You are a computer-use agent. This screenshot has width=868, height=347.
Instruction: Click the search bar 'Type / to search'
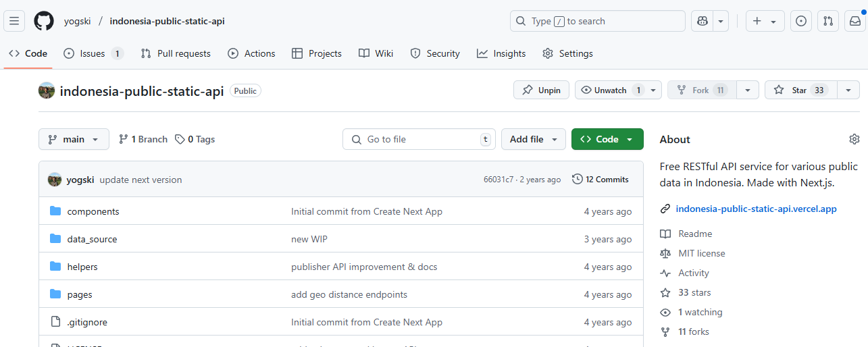(x=598, y=21)
